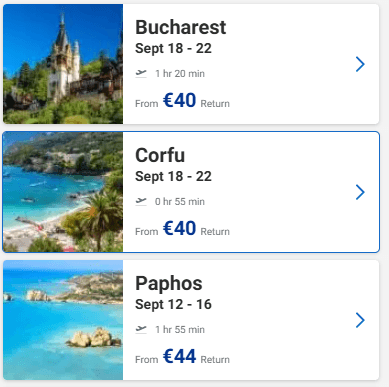Click Bucharest's €40 return price
Screen dimensions: 389x387
(179, 100)
